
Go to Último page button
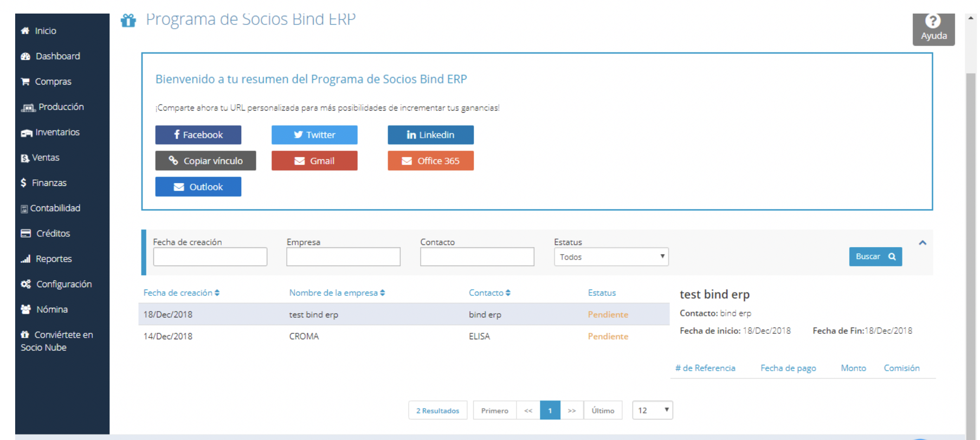[603, 411]
